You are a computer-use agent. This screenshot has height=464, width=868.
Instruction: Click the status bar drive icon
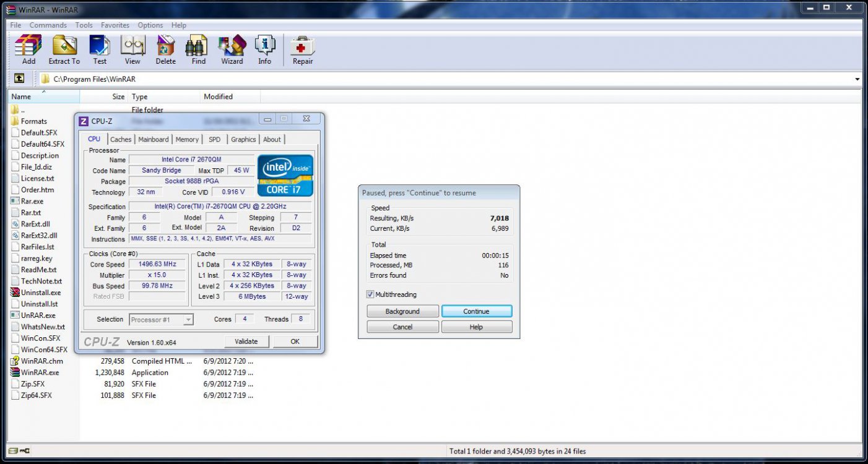click(12, 452)
